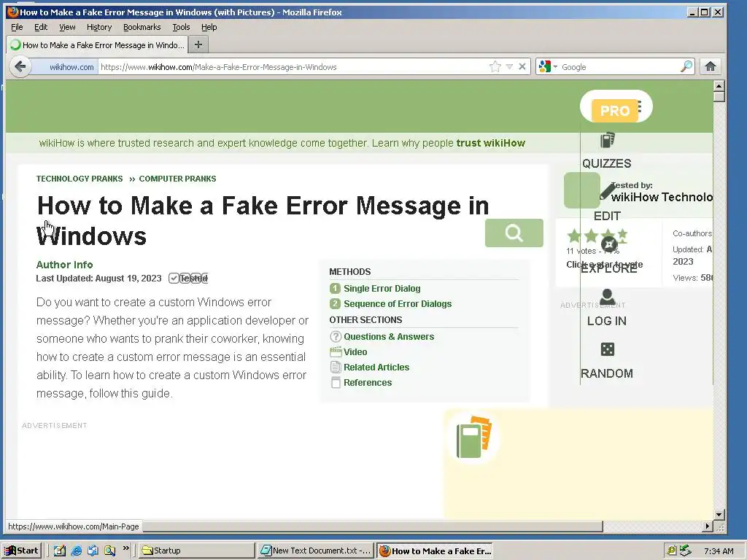The height and width of the screenshot is (560, 747).
Task: Launch Internet Explorer from quick launch
Action: click(x=76, y=551)
